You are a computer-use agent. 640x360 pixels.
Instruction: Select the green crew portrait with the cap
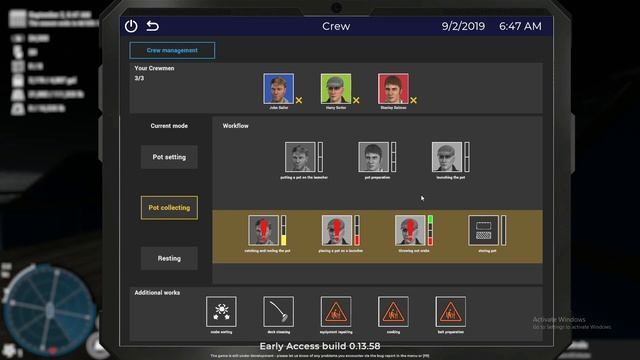tap(336, 89)
